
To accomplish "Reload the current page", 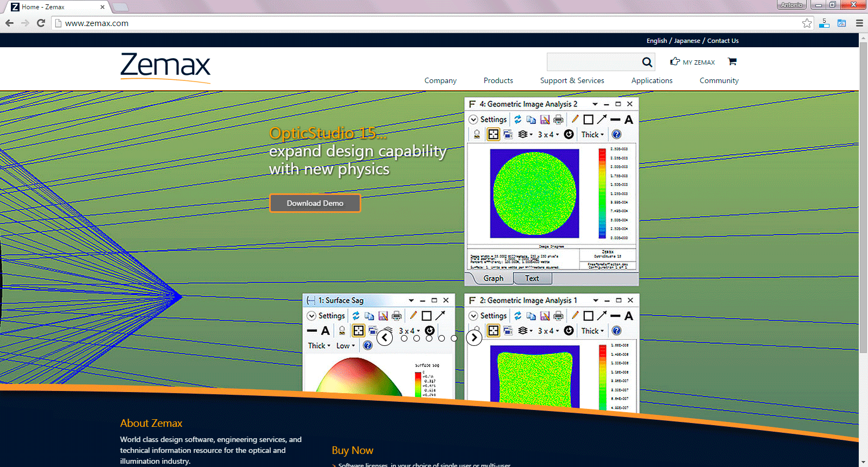I will (41, 23).
